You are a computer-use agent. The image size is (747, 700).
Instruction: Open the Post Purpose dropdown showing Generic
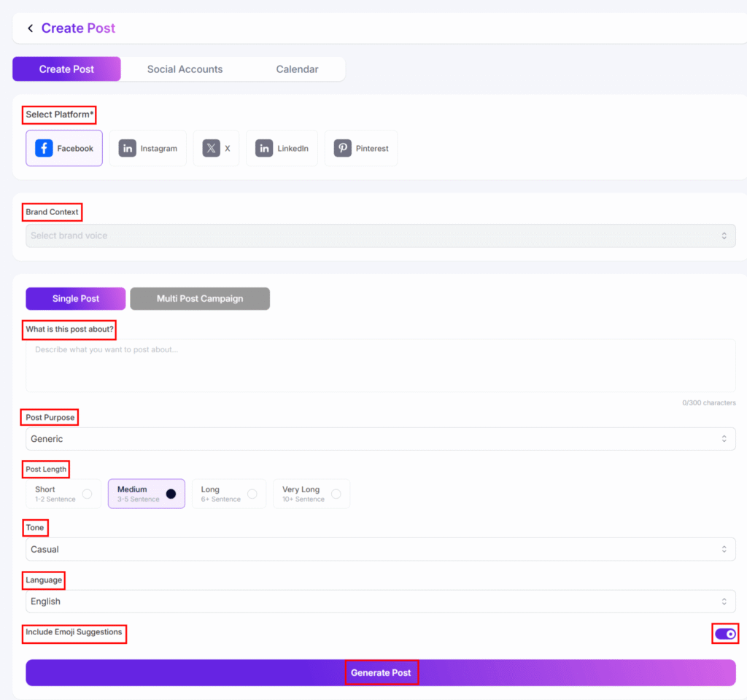pyautogui.click(x=381, y=438)
